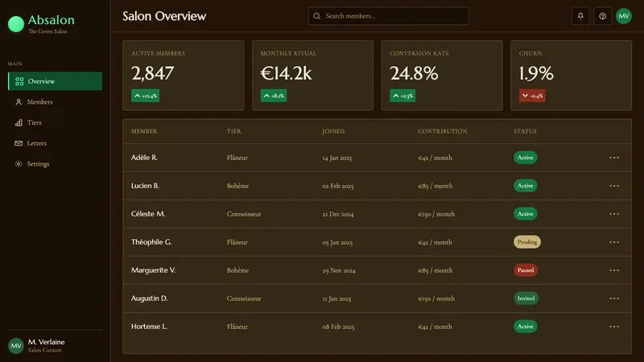Click the Churn -0.4% red badge
This screenshot has width=644, height=362.
click(x=532, y=96)
